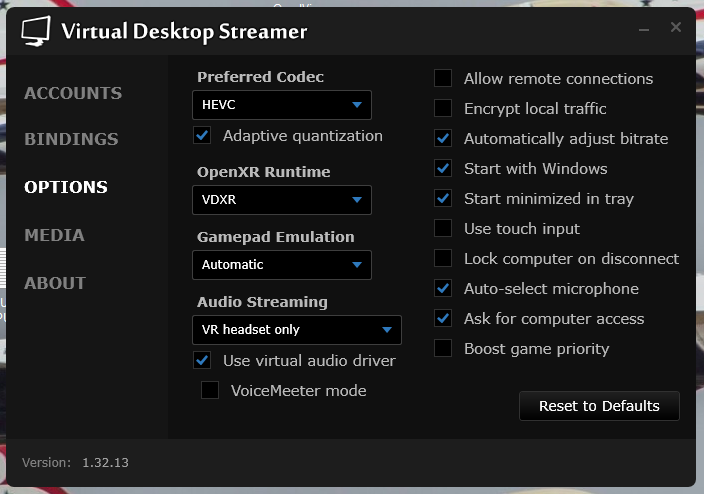704x494 pixels.
Task: Go to the Media section
Action: click(x=54, y=235)
